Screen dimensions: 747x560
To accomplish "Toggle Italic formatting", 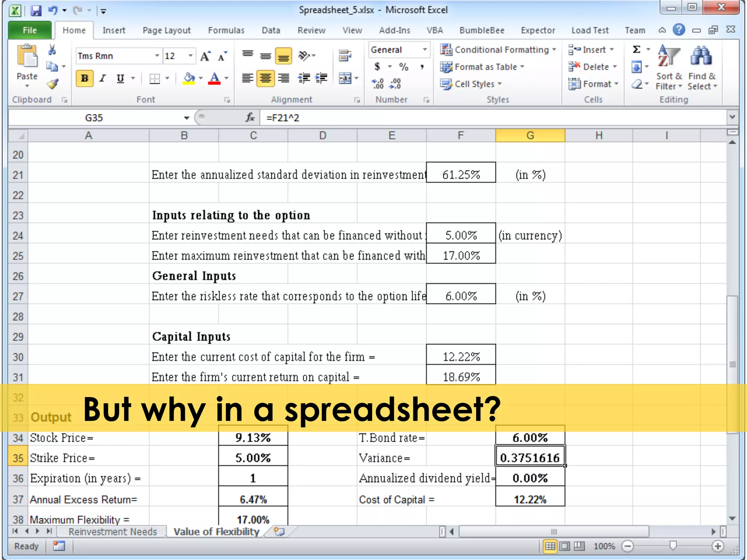I will (x=103, y=78).
